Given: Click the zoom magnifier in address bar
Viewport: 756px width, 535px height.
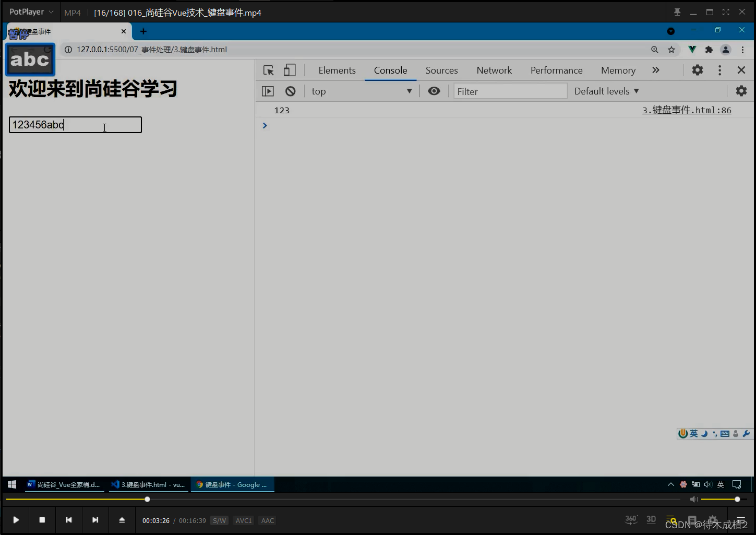Looking at the screenshot, I should pos(654,50).
